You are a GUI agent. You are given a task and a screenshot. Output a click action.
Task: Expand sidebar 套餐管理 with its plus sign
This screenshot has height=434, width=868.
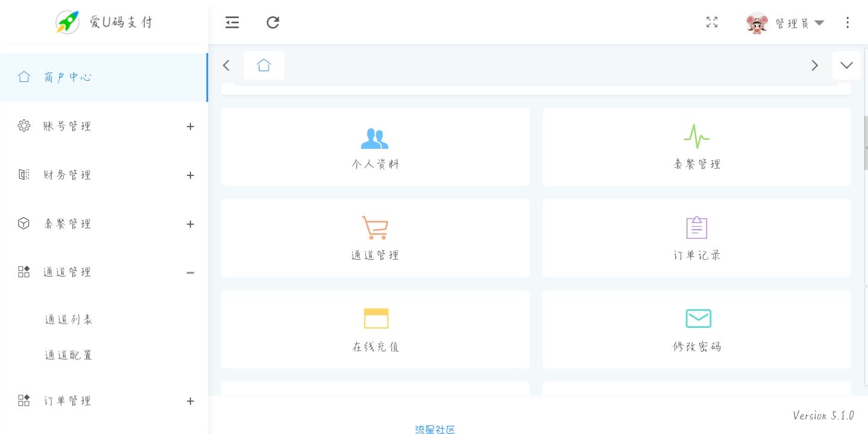point(190,224)
